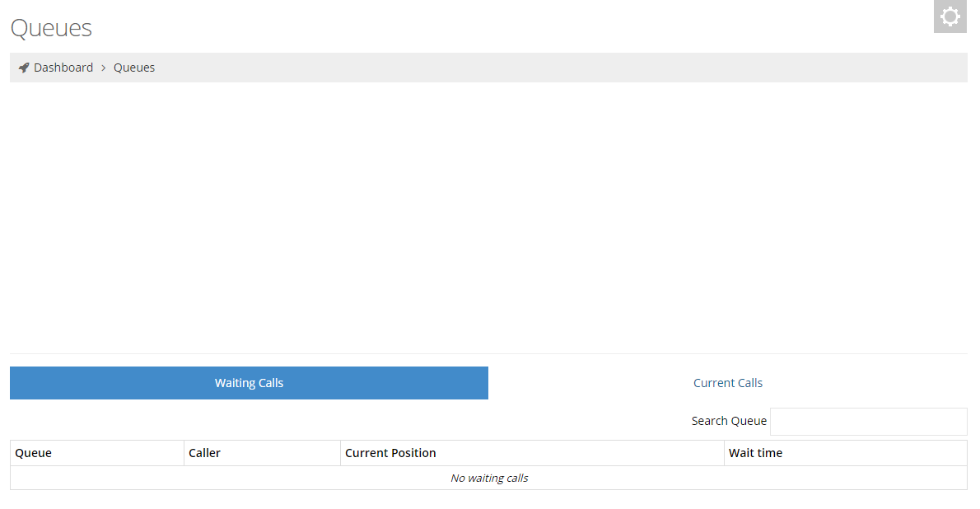This screenshot has width=980, height=509.
Task: Sort by the Wait time column header
Action: 755,453
